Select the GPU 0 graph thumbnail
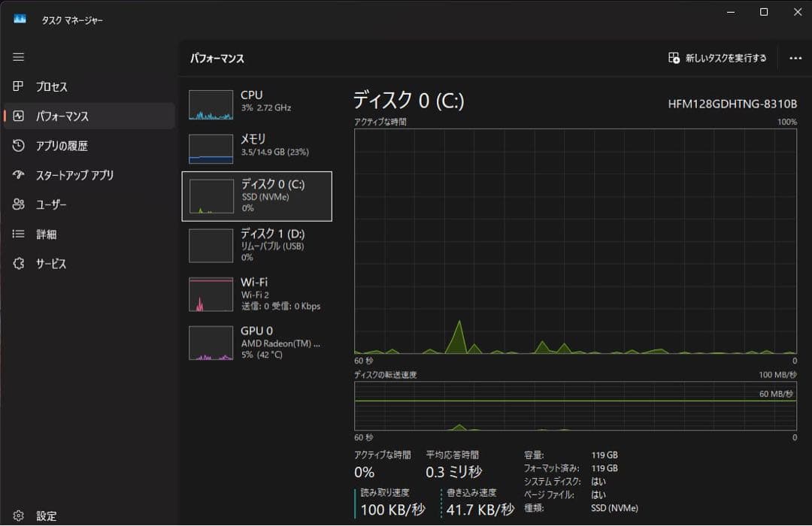Image resolution: width=812 pixels, height=526 pixels. pyautogui.click(x=211, y=343)
